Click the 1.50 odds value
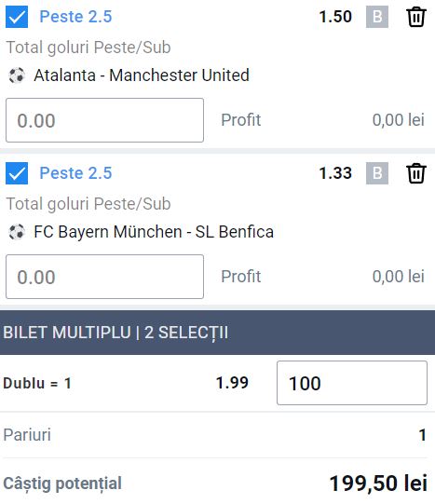Image resolution: width=435 pixels, height=504 pixels. (x=335, y=17)
